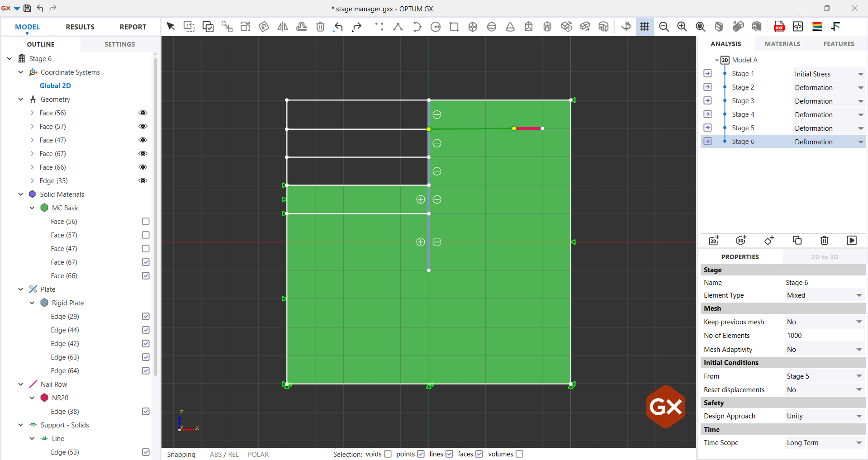Click the Add 3D model icon
This screenshot has height=460, width=868.
pyautogui.click(x=741, y=241)
